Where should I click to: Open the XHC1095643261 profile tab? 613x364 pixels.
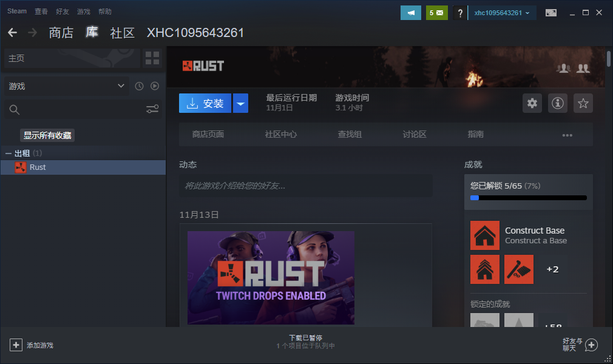(x=195, y=33)
